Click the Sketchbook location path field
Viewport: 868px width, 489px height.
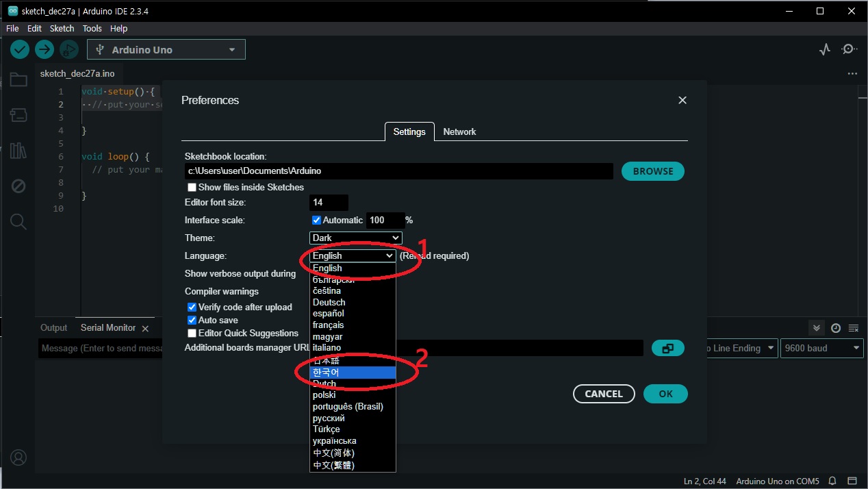coord(398,171)
